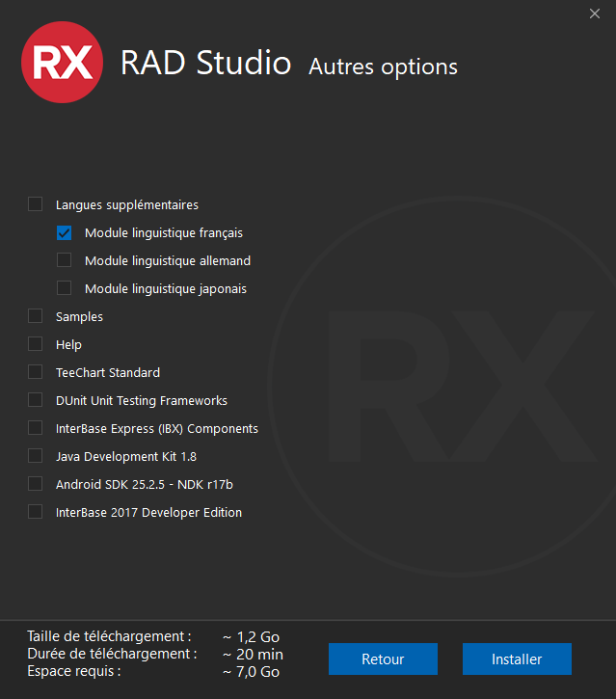
Task: Uncheck Module linguistique français
Action: pyautogui.click(x=65, y=232)
